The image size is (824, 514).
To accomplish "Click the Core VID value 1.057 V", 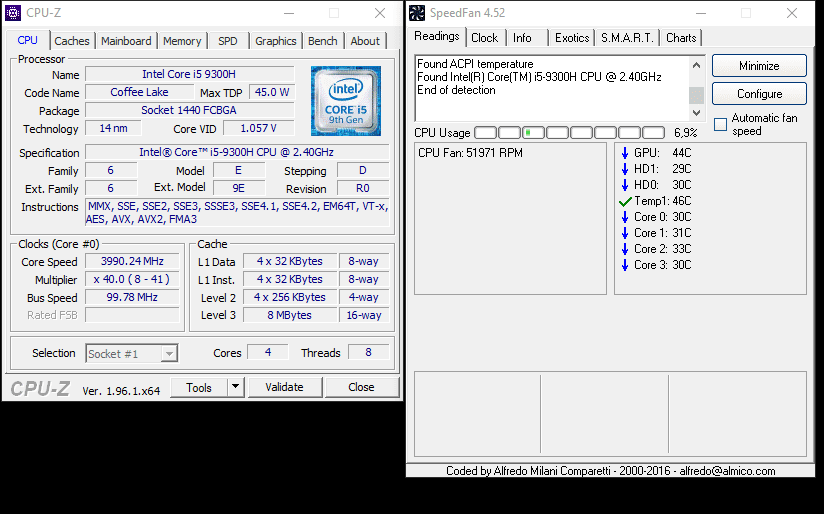I will (259, 128).
